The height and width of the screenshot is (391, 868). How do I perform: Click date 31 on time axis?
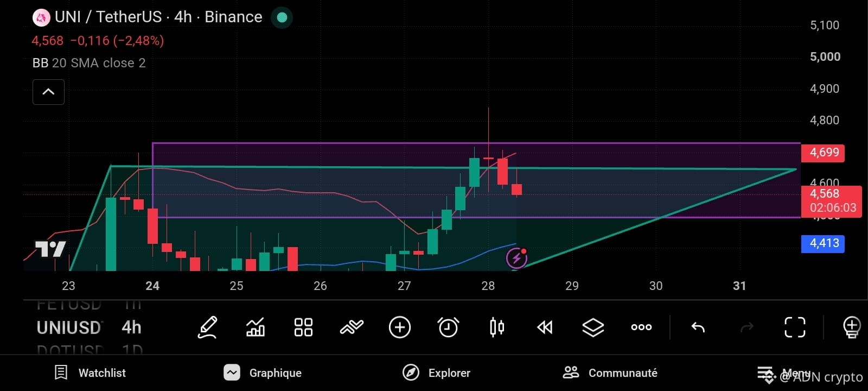(739, 286)
